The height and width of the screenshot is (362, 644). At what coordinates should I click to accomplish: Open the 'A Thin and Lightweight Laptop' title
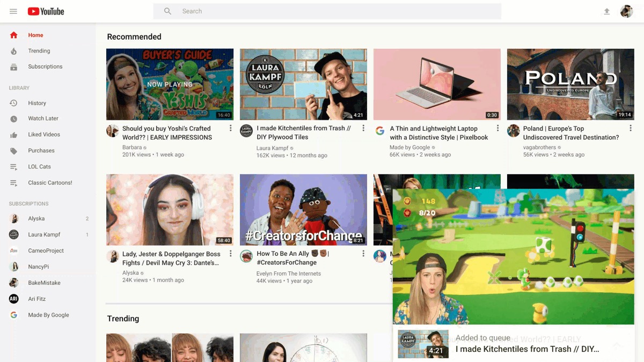point(439,133)
